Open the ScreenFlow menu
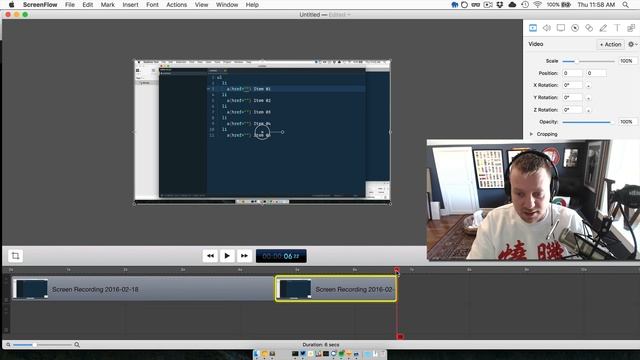Viewport: 640px width, 360px height. (x=40, y=5)
